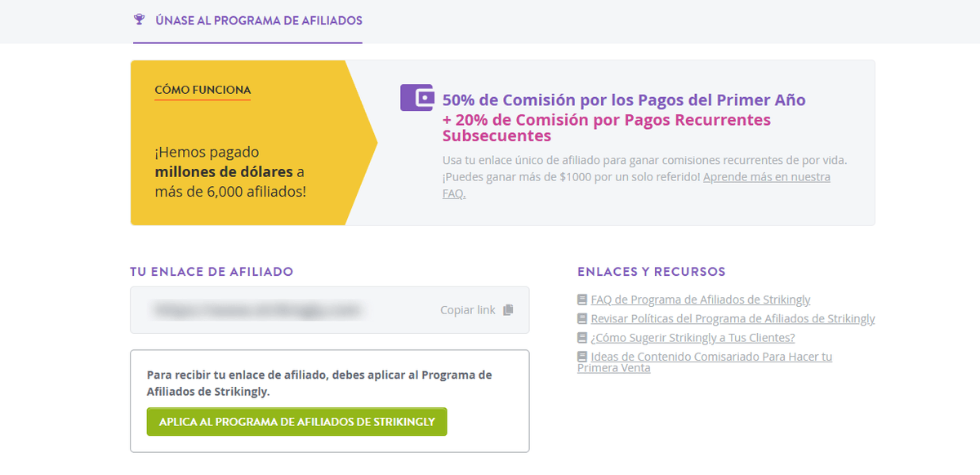Viewport: 980px width, 475px height.
Task: Click the blurred affiliate link field
Action: click(x=330, y=310)
